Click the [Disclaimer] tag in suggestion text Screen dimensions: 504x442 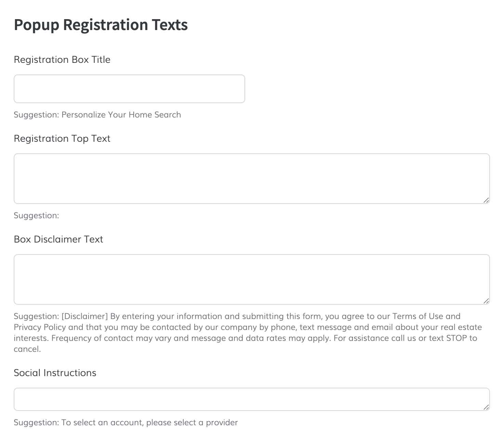(x=84, y=316)
